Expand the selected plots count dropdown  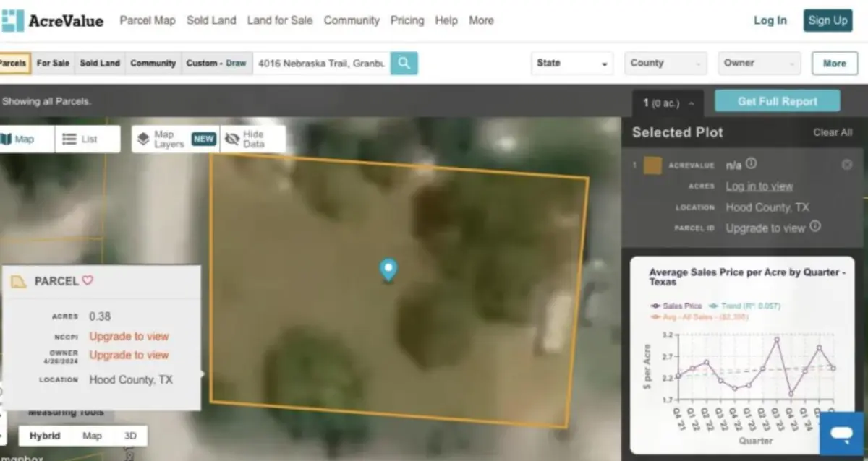pyautogui.click(x=668, y=103)
